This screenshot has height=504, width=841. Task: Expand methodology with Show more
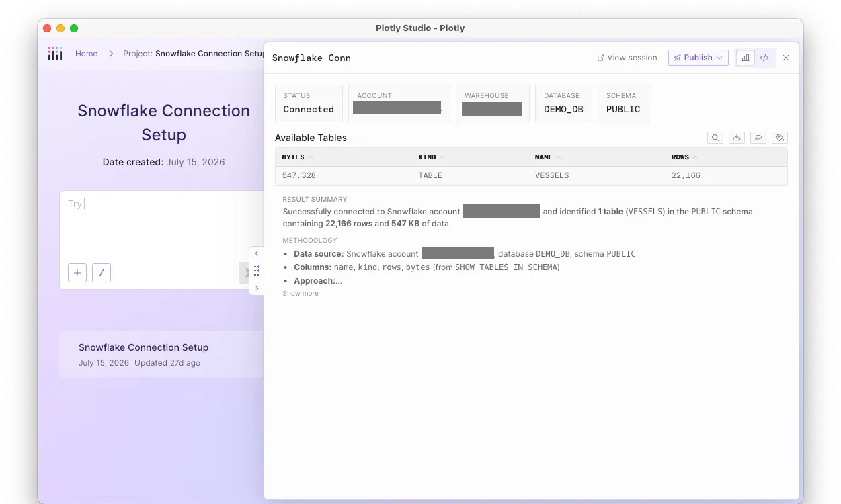(x=301, y=294)
